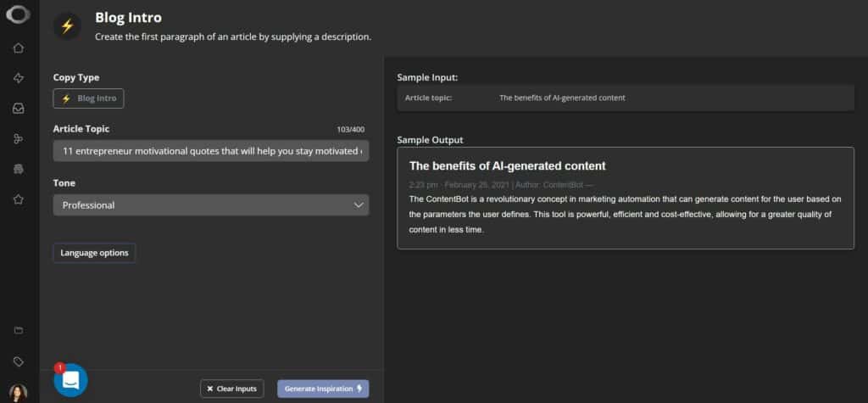This screenshot has width=868, height=403.
Task: Click into the Article Topic text field
Action: tap(211, 151)
